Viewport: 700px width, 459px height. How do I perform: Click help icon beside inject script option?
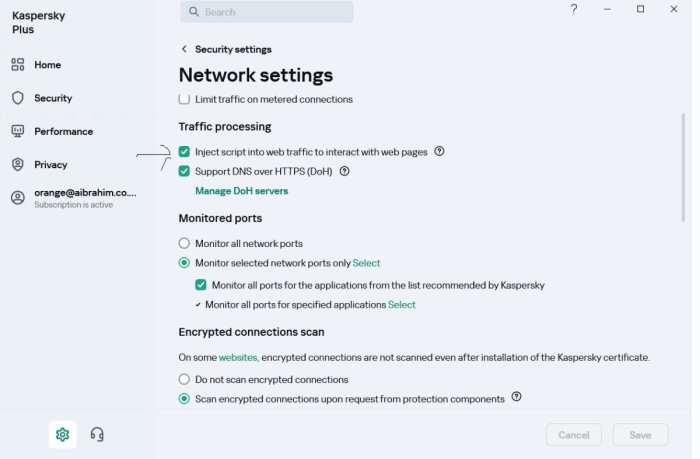click(x=440, y=152)
